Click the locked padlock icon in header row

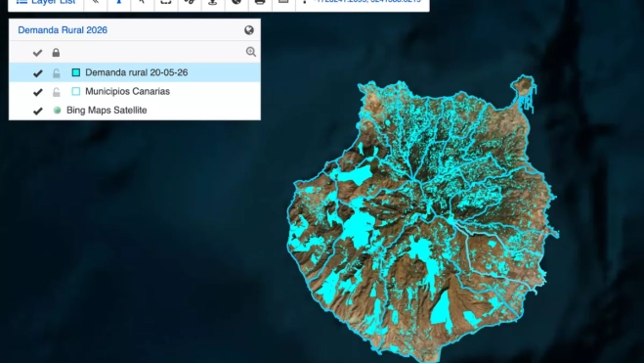click(x=56, y=53)
